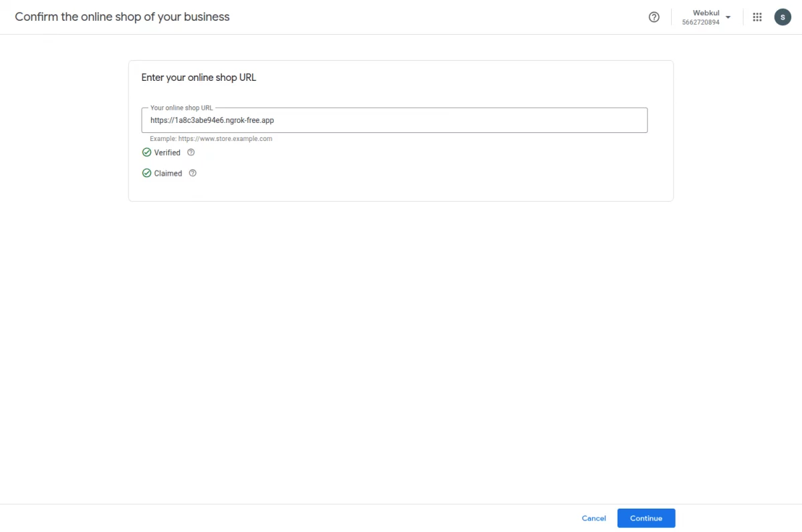Open the Google apps launcher grid
The image size is (802, 532).
coord(757,17)
